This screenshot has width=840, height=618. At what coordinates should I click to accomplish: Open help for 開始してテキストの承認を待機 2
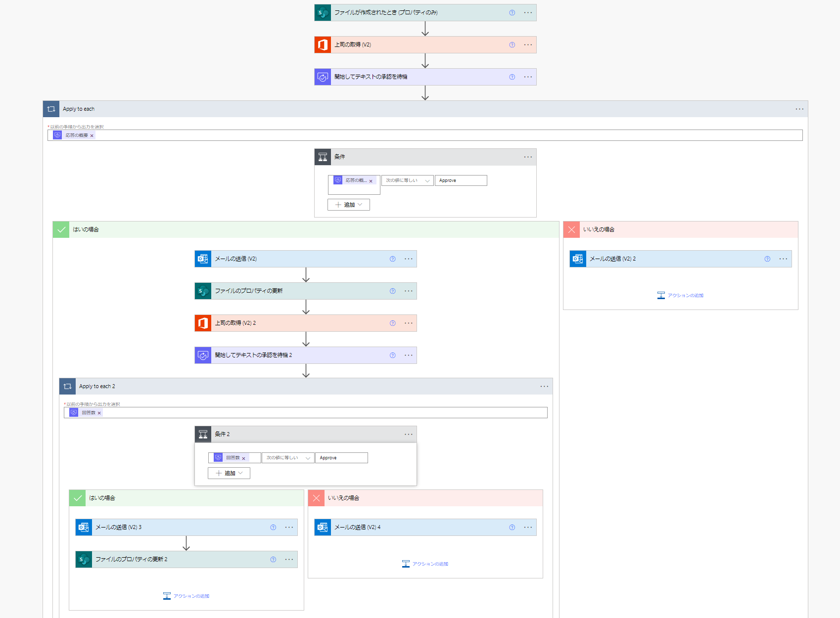click(x=392, y=355)
